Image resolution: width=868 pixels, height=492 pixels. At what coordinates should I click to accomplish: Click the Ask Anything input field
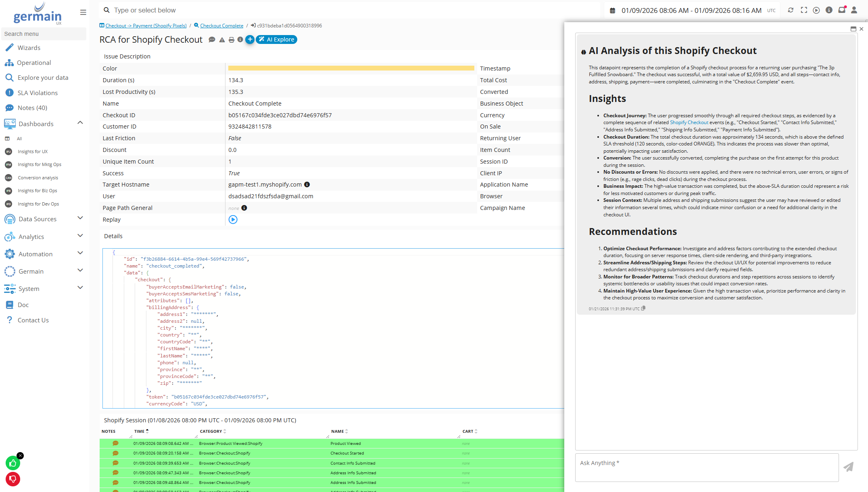tap(706, 467)
